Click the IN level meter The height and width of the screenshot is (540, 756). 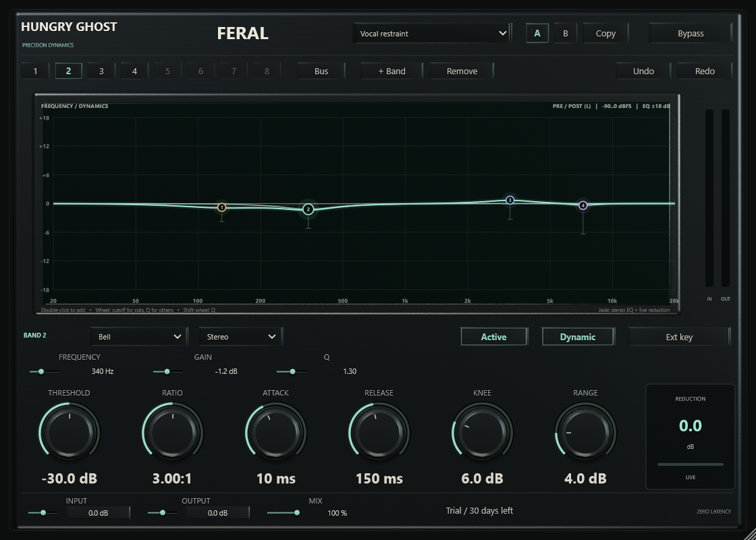tap(709, 198)
